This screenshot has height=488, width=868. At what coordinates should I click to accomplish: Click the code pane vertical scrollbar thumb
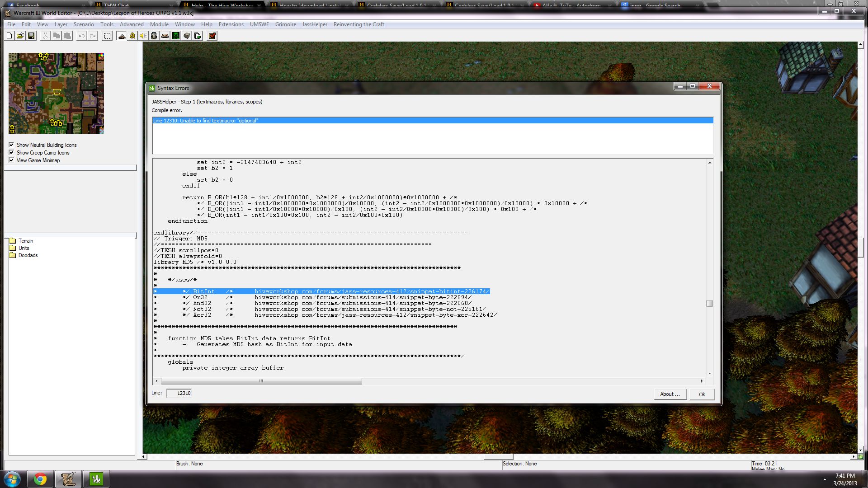(709, 303)
